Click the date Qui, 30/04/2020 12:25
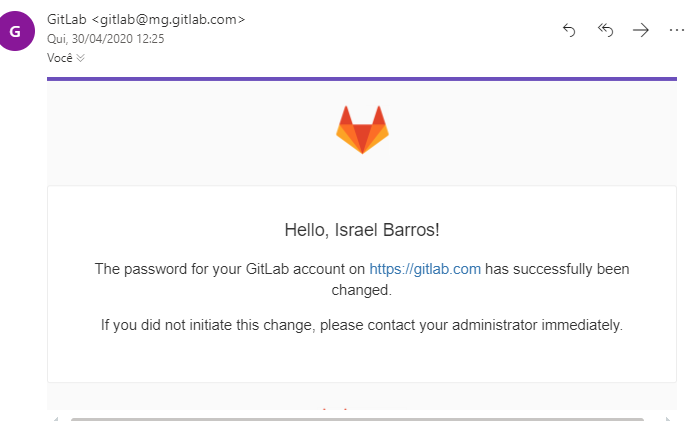Viewport: 694px width, 421px height. 105,39
